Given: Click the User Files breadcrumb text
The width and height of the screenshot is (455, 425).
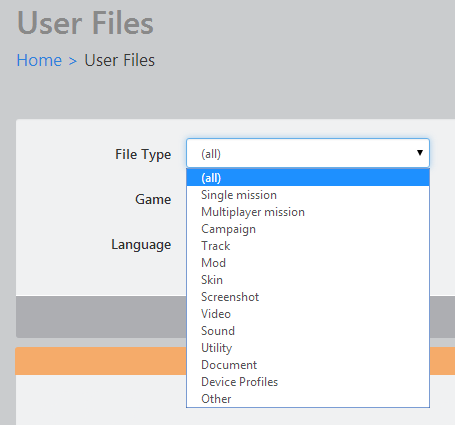Looking at the screenshot, I should click(x=120, y=60).
